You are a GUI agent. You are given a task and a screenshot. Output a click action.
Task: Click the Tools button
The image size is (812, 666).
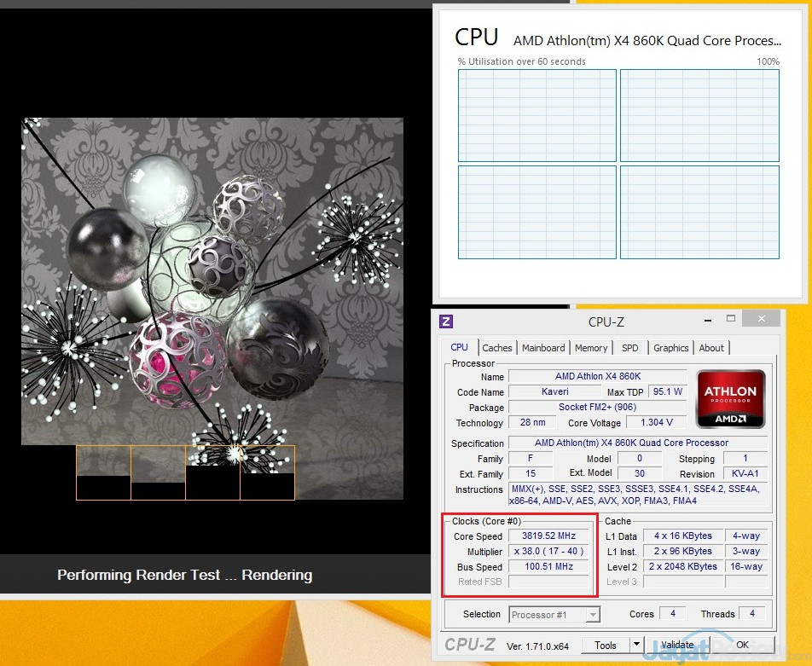pyautogui.click(x=606, y=645)
